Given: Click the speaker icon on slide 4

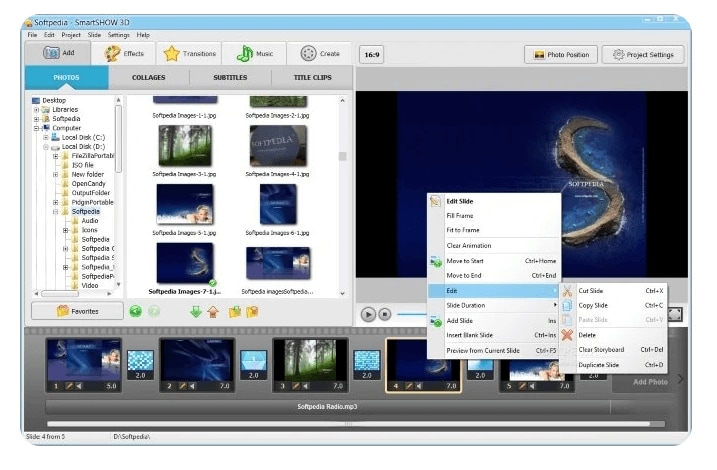Looking at the screenshot, I should pyautogui.click(x=419, y=386).
